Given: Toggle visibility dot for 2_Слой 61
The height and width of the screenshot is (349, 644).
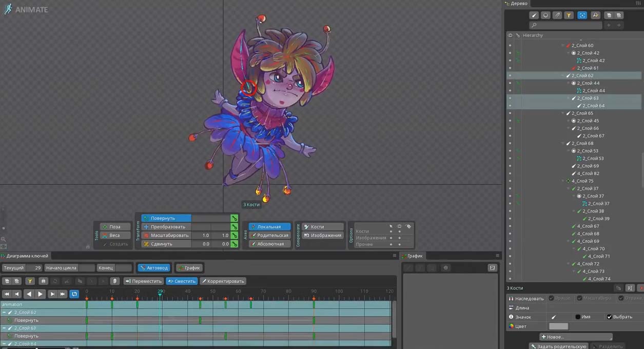Looking at the screenshot, I should click(510, 68).
